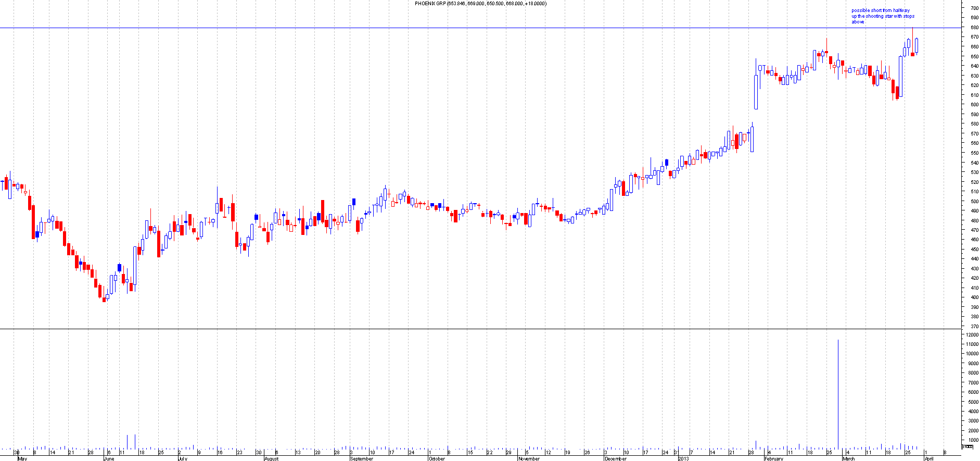This screenshot has height=461, width=980.
Task: Click the last white candle at the chart's right edge
Action: point(917,45)
